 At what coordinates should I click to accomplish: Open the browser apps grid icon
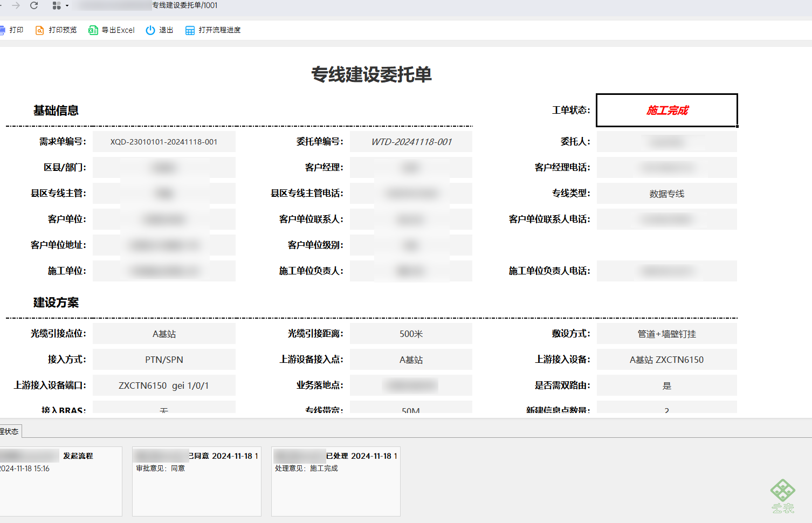(57, 5)
